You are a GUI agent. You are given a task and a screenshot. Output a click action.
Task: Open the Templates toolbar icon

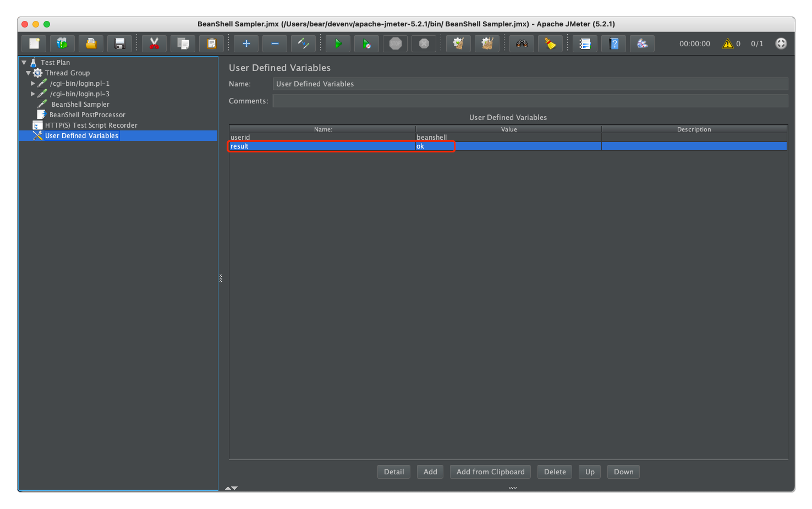[63, 43]
